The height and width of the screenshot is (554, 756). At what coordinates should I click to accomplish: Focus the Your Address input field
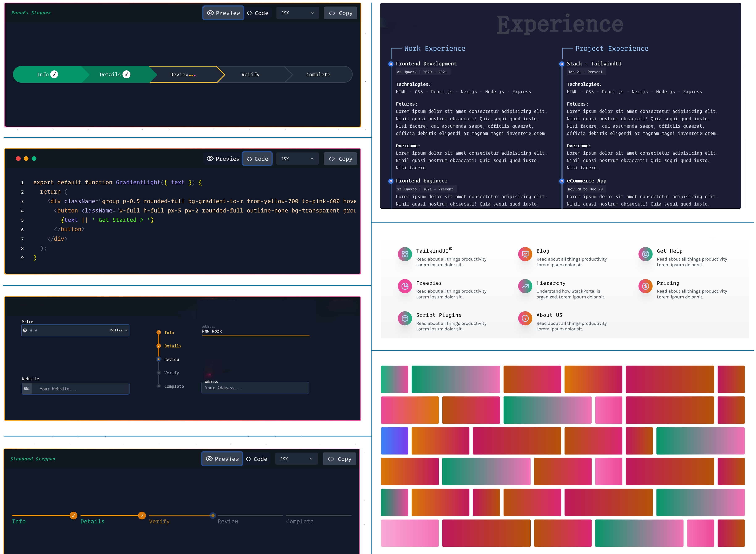point(255,388)
